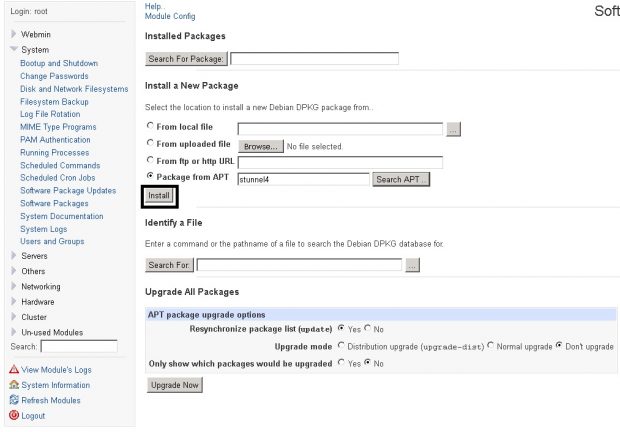The image size is (620, 432).
Task: Open file chooser next to local file field
Action: (x=453, y=129)
